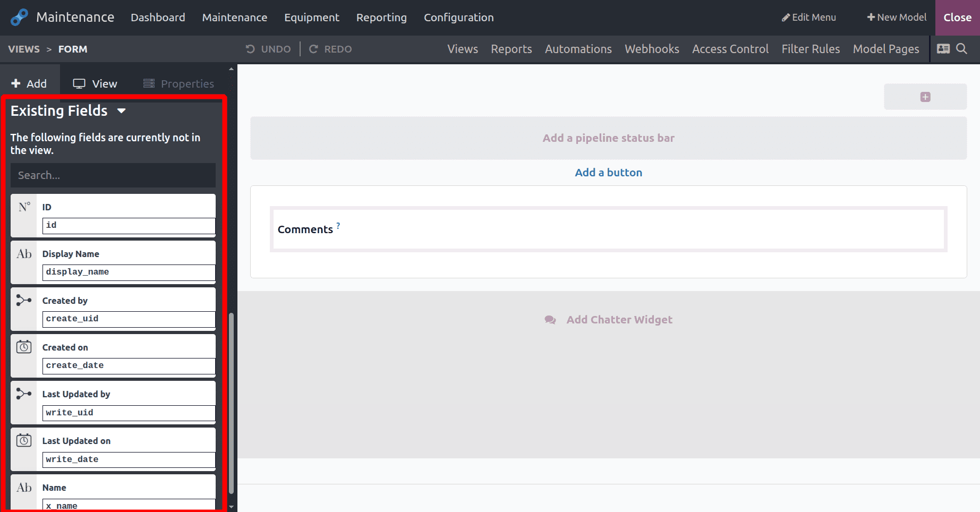The width and height of the screenshot is (980, 512).
Task: Switch to the Views section
Action: pos(463,49)
